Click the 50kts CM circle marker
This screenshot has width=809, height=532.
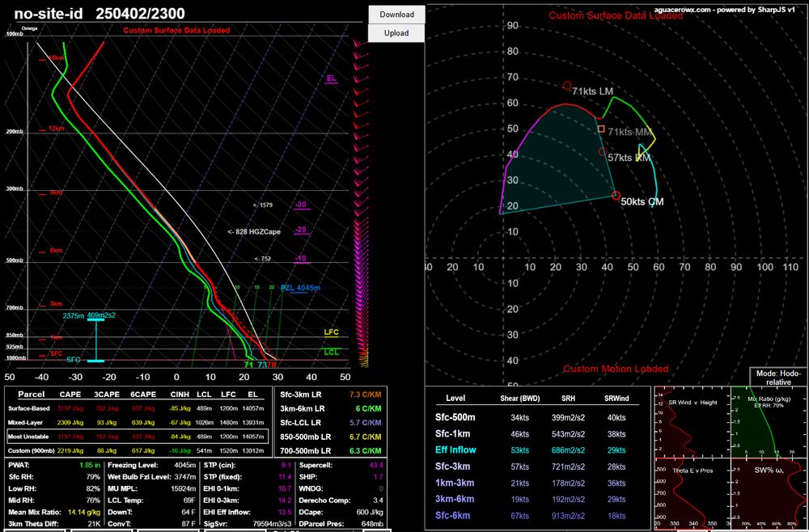[616, 196]
